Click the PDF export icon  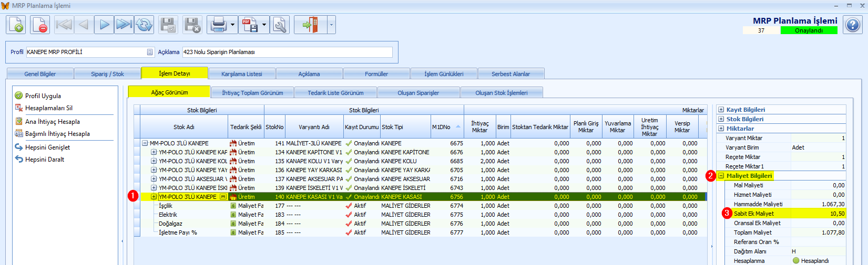pos(249,25)
